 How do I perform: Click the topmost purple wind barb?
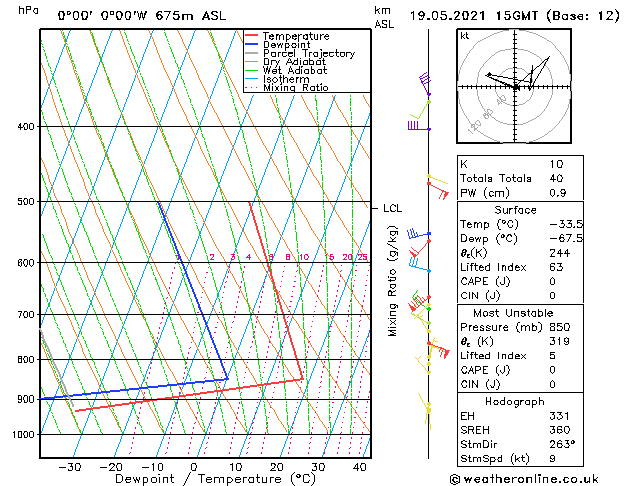[x=425, y=81]
